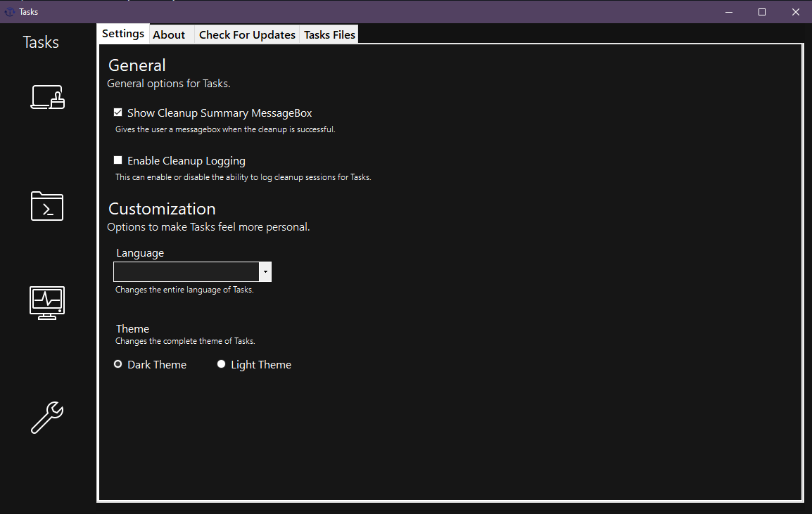The image size is (812, 514).
Task: Click inside the Language combo box field
Action: click(x=186, y=271)
